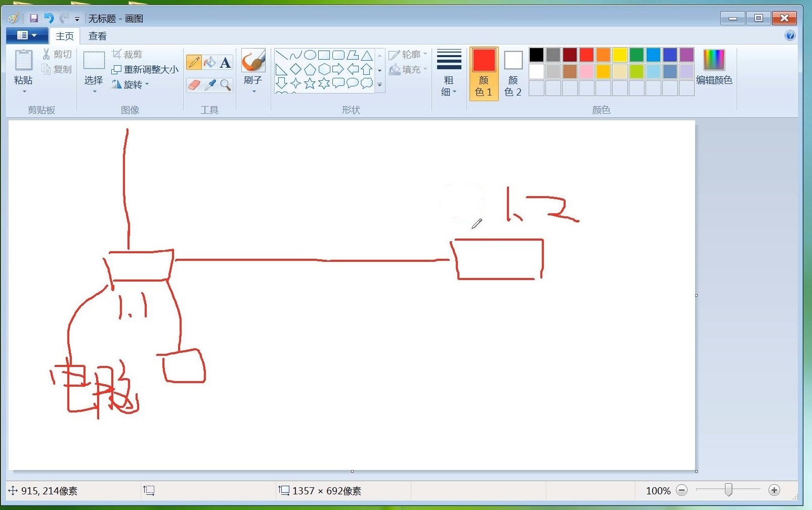Select the Eraser tool
The image size is (812, 510).
tap(194, 85)
